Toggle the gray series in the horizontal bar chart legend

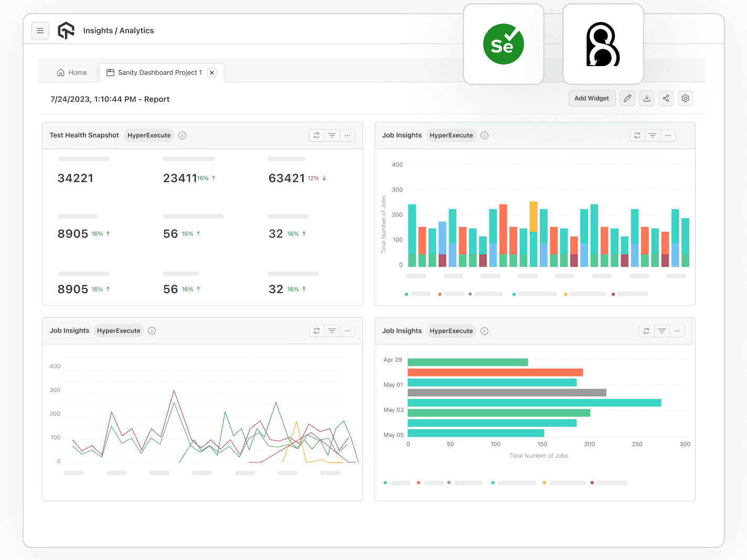(x=449, y=483)
